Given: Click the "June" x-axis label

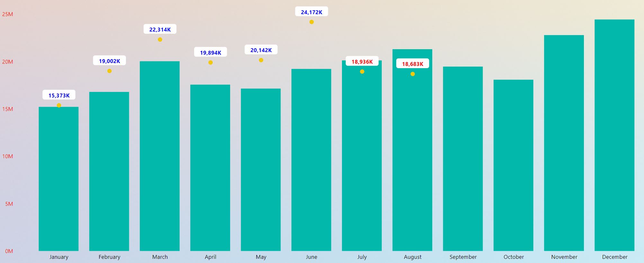Looking at the screenshot, I should coord(311,257).
